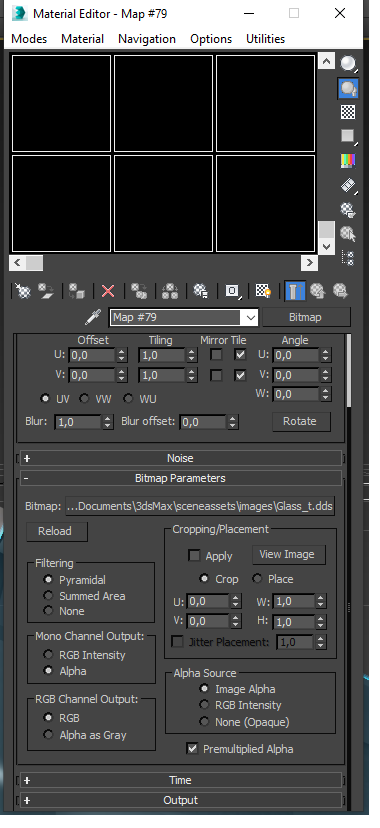Click Put Material to Scene icon
The width and height of the screenshot is (380, 828).
46,291
